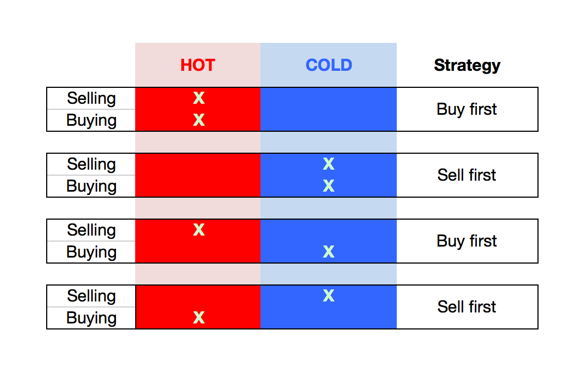The width and height of the screenshot is (588, 380).
Task: Click the X in first Buying hot cell
Action: 199,120
